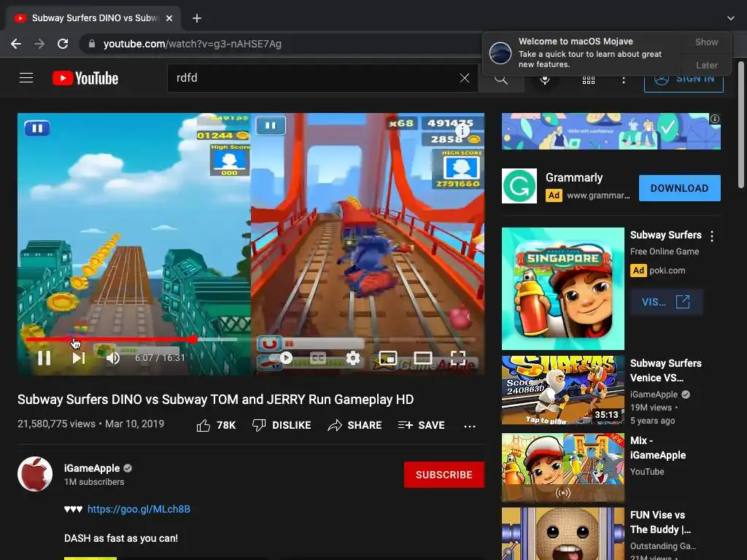The height and width of the screenshot is (560, 747).
Task: Select the Subway Surfers DINO browser tab
Action: (93, 18)
